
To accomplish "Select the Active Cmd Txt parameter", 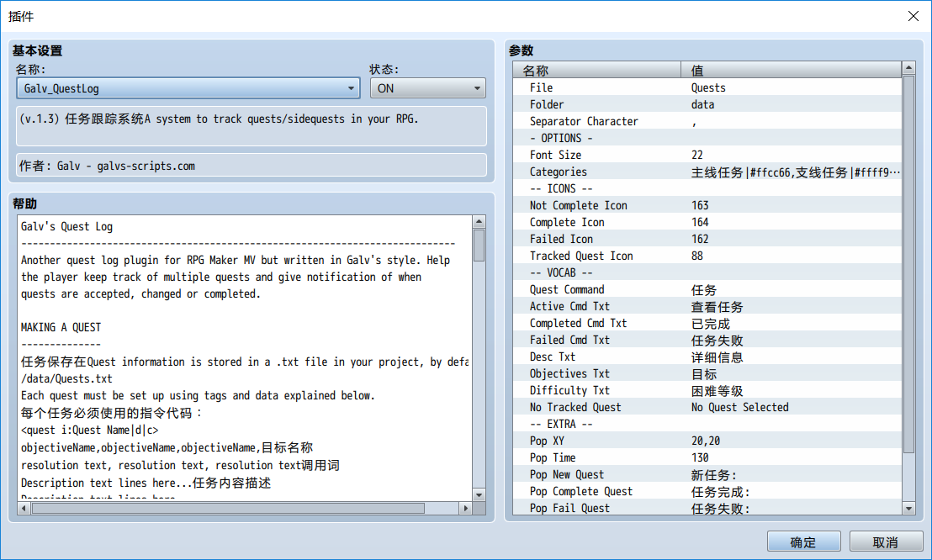I will (707, 306).
